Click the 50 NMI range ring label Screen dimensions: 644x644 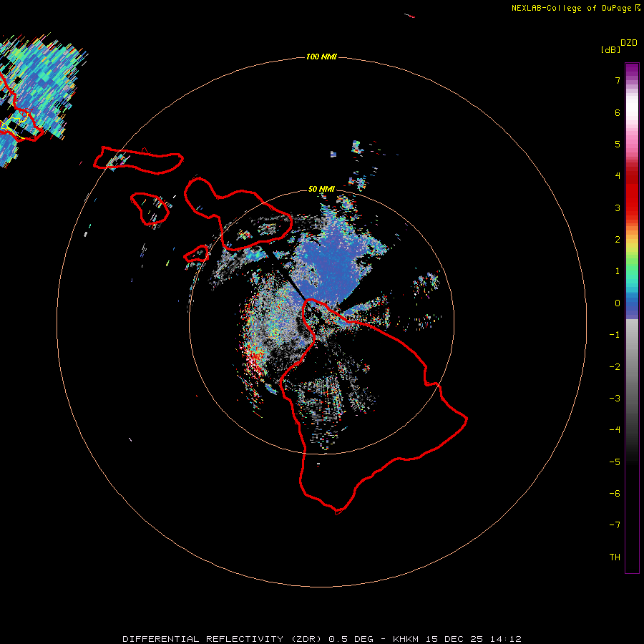click(321, 189)
